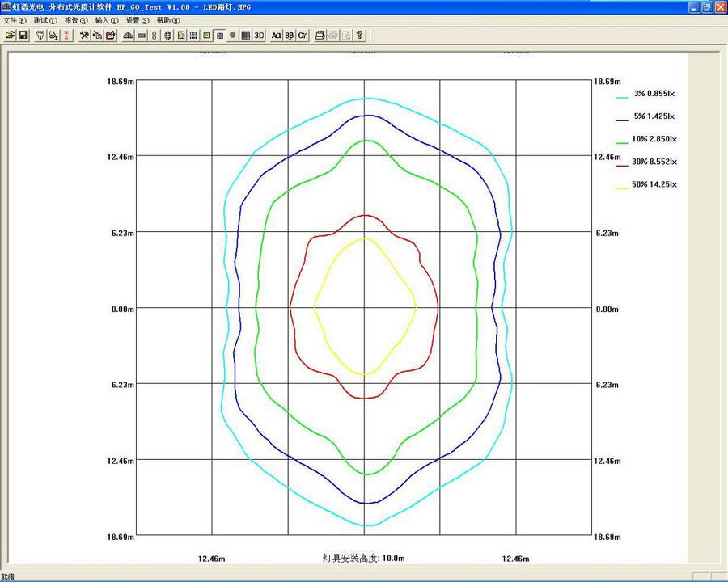Screen dimensions: 728x582
Task: Select the Aα plane toolbar button
Action: click(x=277, y=36)
